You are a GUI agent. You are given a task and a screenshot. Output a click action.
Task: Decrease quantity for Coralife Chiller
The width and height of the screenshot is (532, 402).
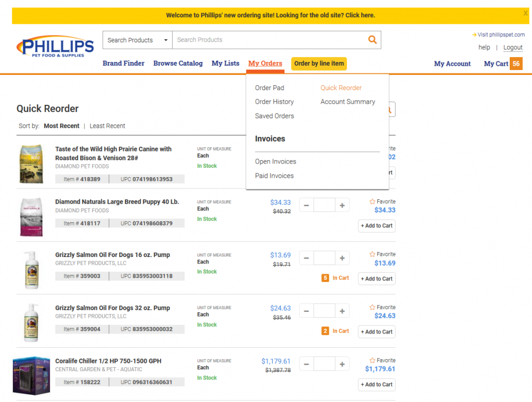point(306,364)
